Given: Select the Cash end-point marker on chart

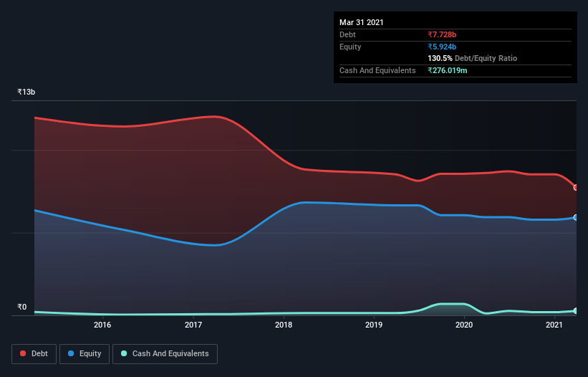Looking at the screenshot, I should (575, 310).
